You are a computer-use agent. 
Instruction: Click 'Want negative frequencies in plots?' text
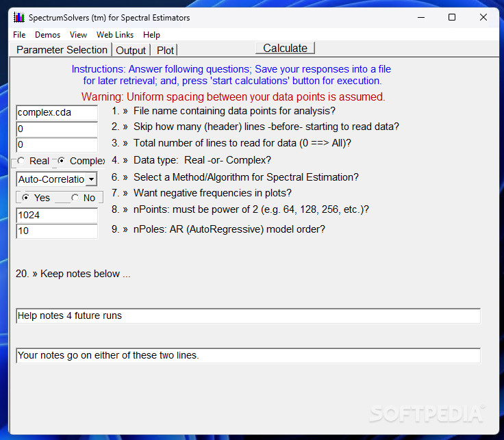[x=212, y=193]
